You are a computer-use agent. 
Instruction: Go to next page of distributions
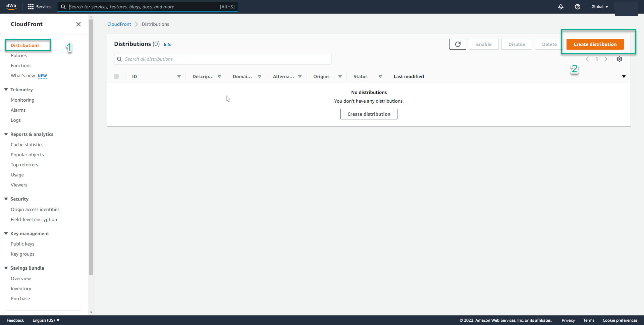606,59
